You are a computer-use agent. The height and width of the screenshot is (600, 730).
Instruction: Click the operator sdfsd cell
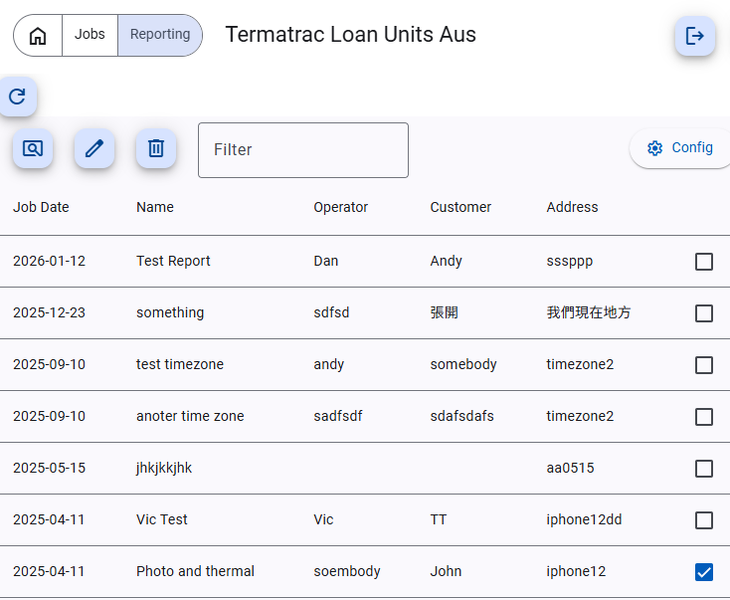(331, 313)
